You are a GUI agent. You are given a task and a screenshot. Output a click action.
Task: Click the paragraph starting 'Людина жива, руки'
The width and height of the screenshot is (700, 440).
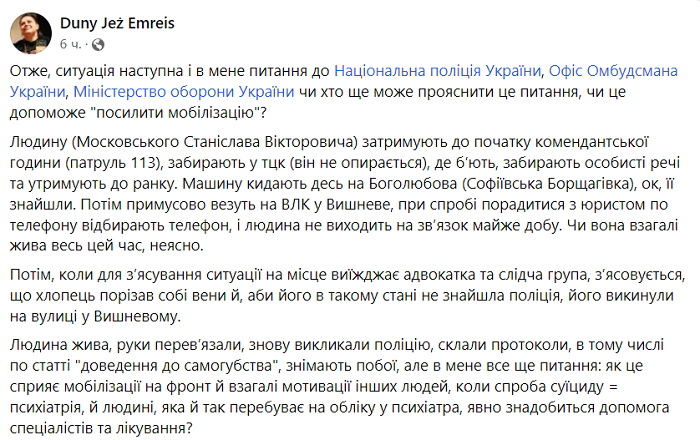(x=339, y=386)
